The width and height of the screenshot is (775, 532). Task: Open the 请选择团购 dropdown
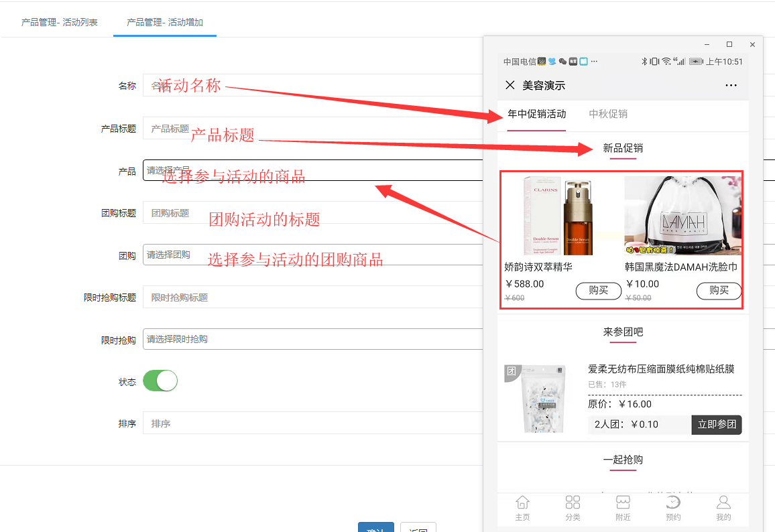[x=313, y=255]
